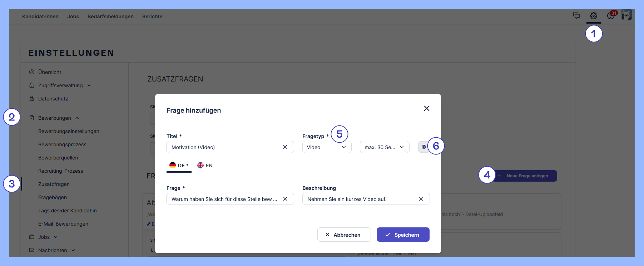Click gear icon next to video duration

[423, 147]
